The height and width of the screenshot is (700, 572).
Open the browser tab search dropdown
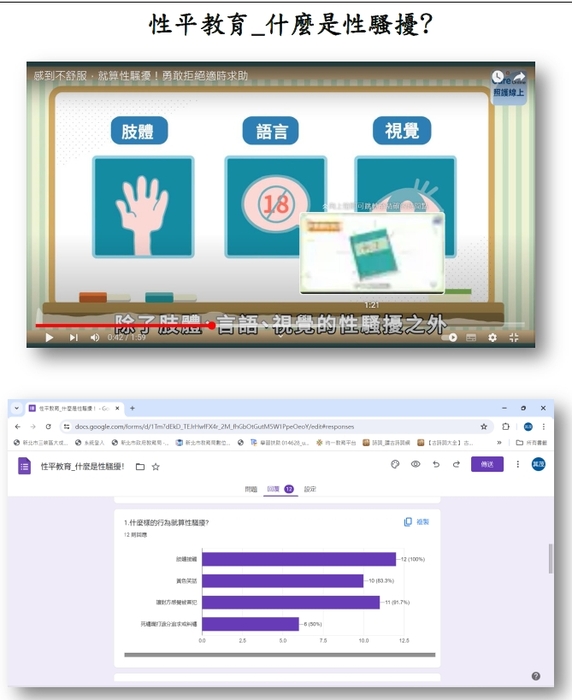[x=17, y=408]
